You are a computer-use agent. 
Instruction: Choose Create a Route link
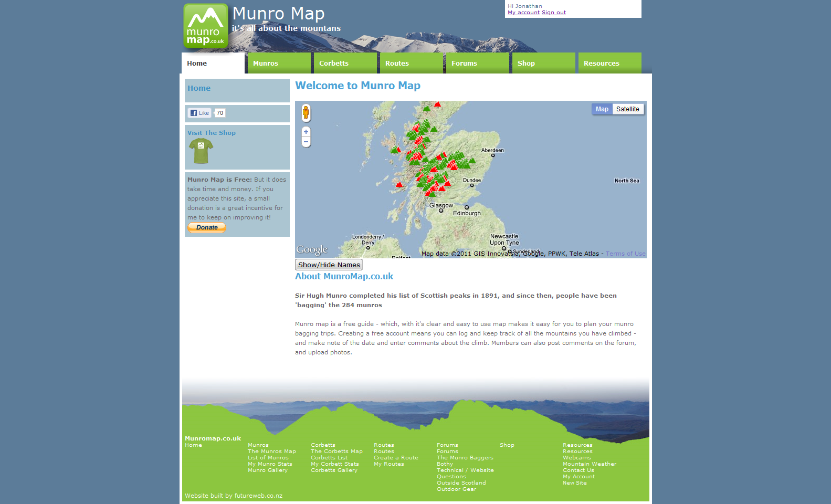396,458
